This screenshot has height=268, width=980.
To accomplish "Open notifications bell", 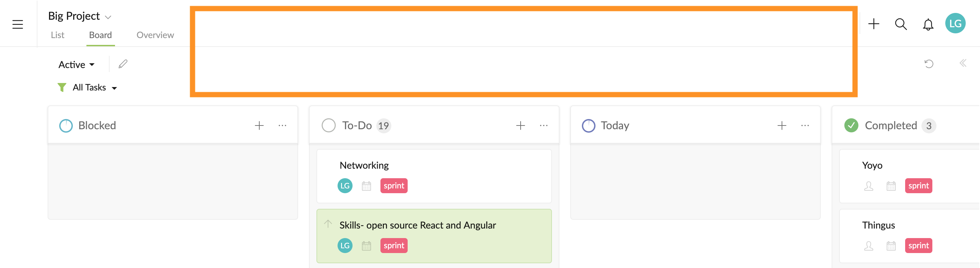I will coord(928,24).
